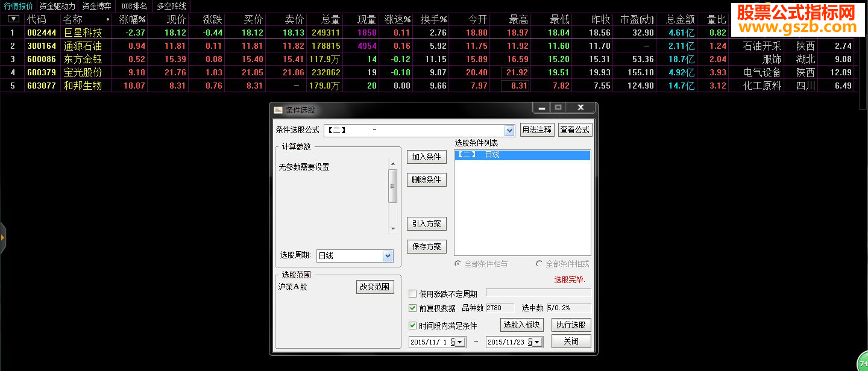
Task: Click stock code 300164
Action: 42,46
